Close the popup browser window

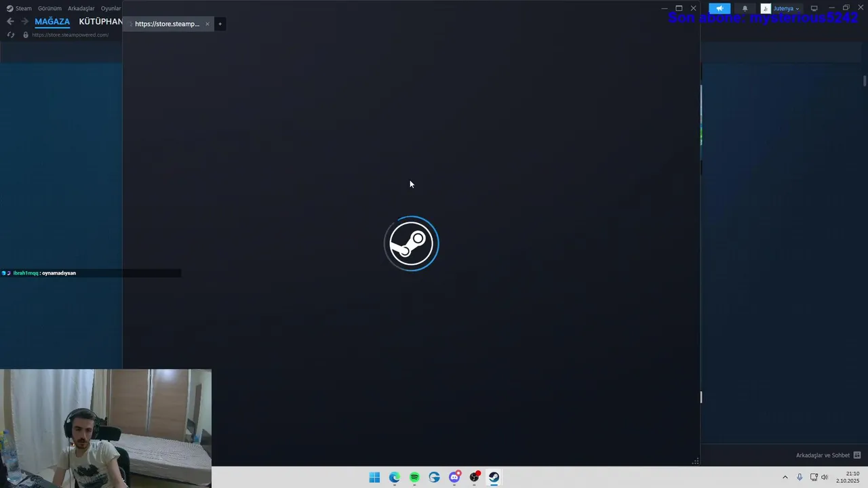pyautogui.click(x=693, y=8)
